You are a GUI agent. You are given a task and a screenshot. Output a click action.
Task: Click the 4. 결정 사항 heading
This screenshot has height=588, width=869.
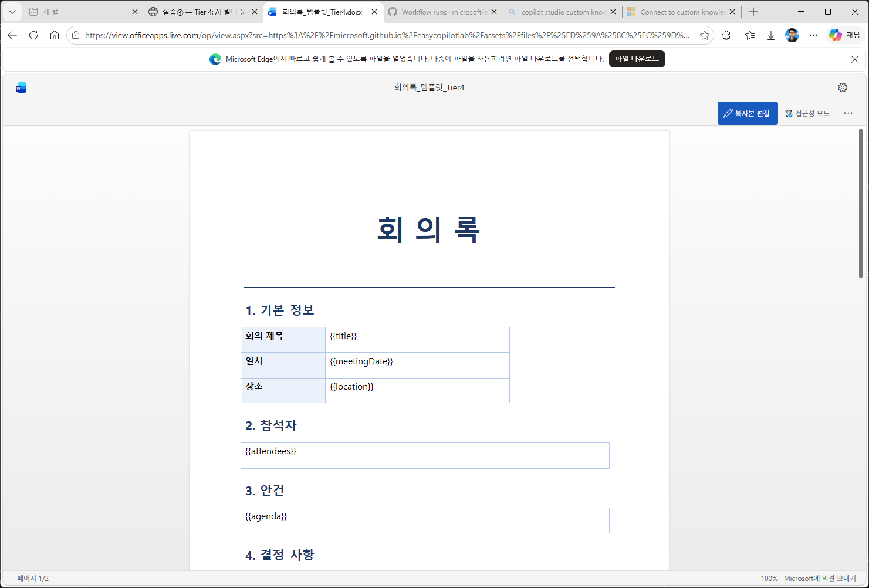(x=280, y=555)
